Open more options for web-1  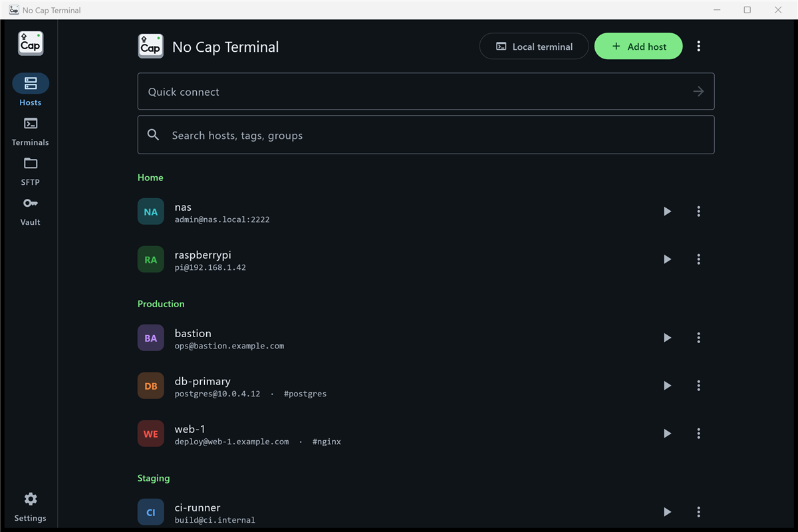click(x=698, y=434)
